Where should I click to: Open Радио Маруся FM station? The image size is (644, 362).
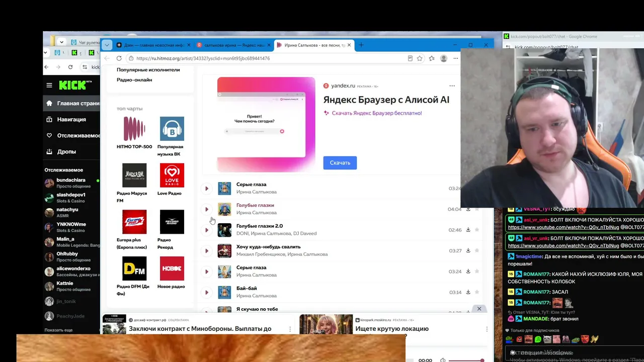point(134,183)
